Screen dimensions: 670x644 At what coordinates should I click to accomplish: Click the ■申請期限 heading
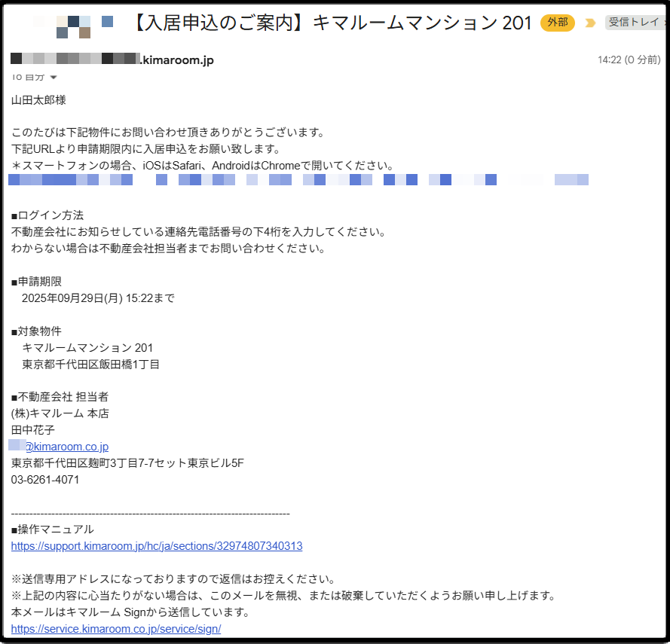tap(36, 282)
